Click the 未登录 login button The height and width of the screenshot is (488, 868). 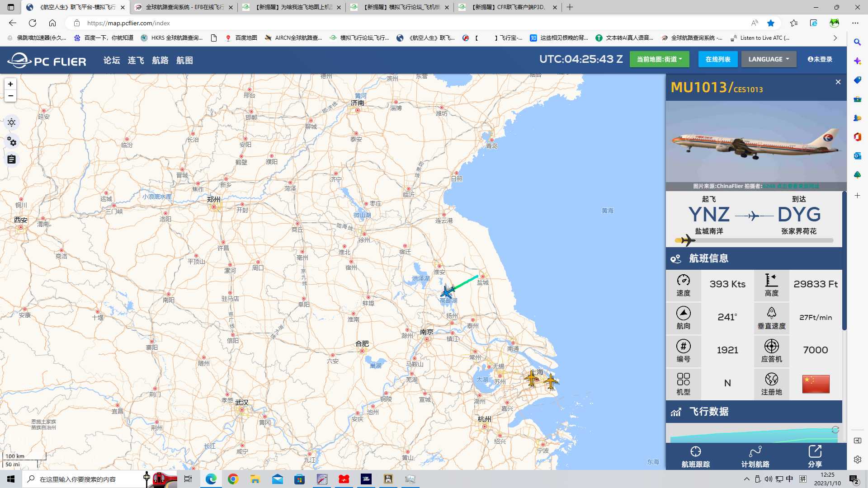820,59
